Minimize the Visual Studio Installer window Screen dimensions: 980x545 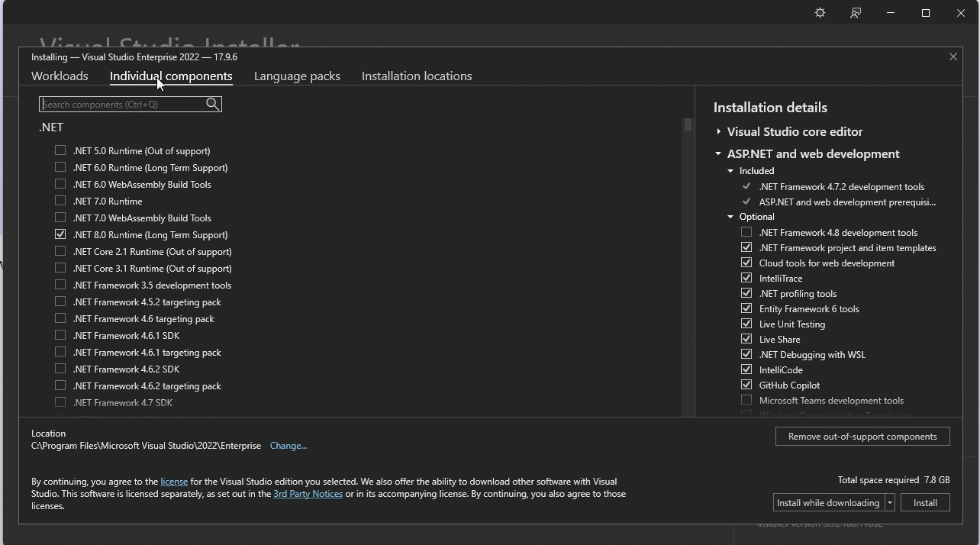891,13
